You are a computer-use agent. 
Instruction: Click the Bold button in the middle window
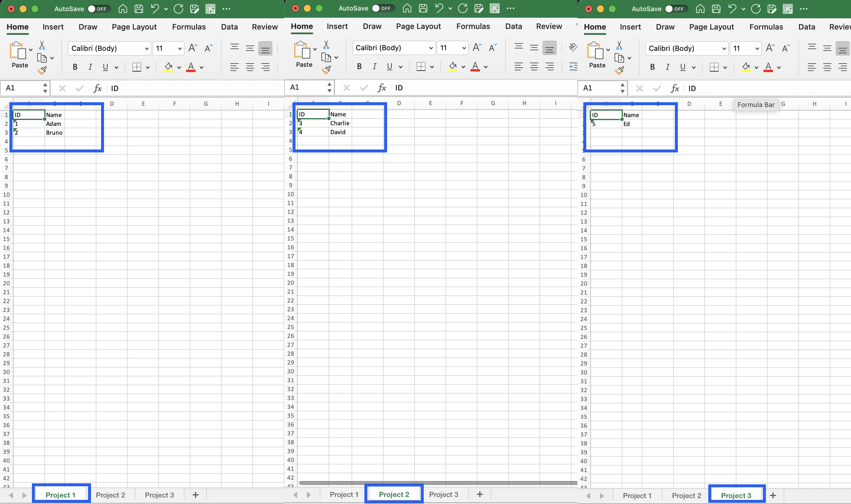click(359, 66)
